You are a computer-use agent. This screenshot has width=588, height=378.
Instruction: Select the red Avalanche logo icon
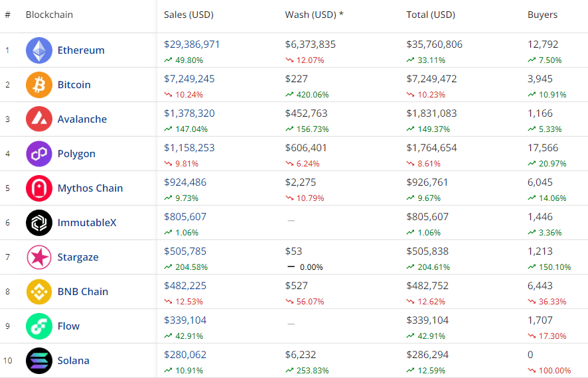pos(38,119)
